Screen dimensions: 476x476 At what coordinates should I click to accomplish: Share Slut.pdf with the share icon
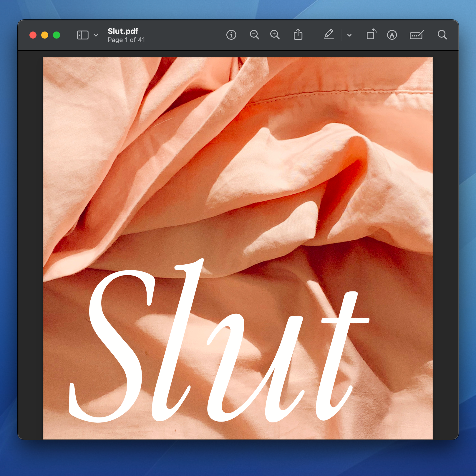pyautogui.click(x=298, y=35)
